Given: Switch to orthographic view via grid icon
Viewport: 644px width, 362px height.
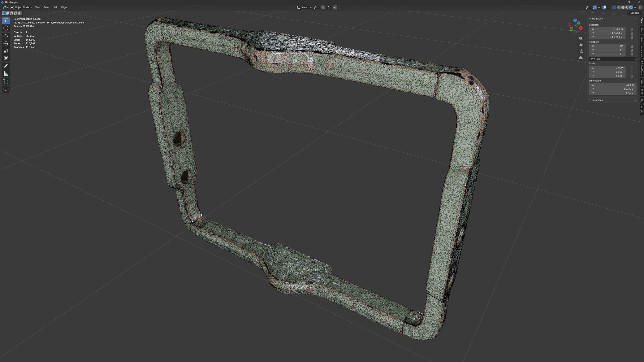Looking at the screenshot, I should (581, 57).
